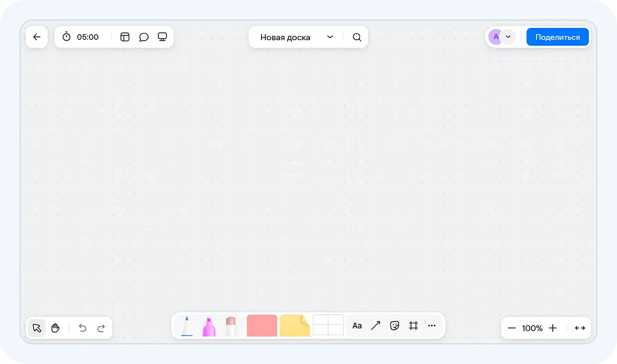Image resolution: width=617 pixels, height=364 pixels.
Task: Insert a yellow sticky note
Action: 295,325
